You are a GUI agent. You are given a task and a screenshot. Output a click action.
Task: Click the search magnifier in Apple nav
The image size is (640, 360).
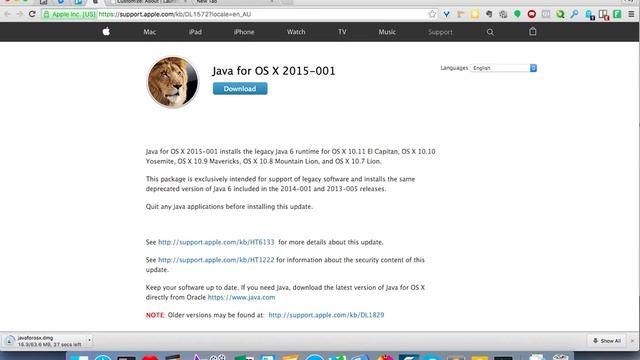490,32
